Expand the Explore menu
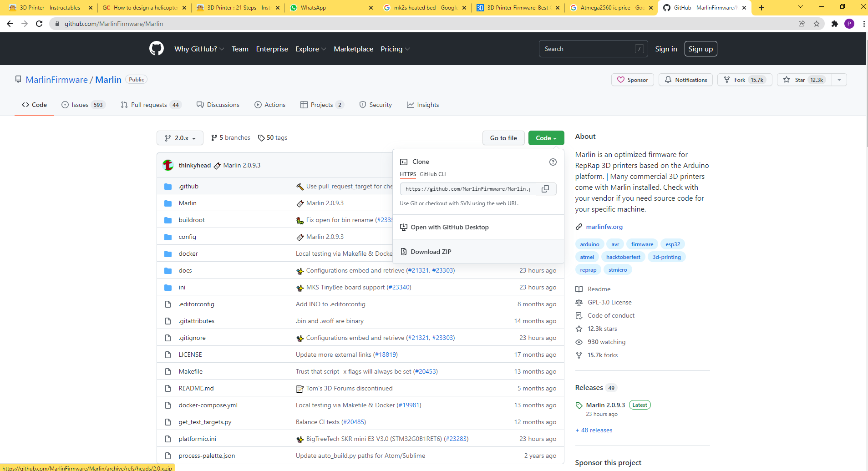 coord(310,49)
